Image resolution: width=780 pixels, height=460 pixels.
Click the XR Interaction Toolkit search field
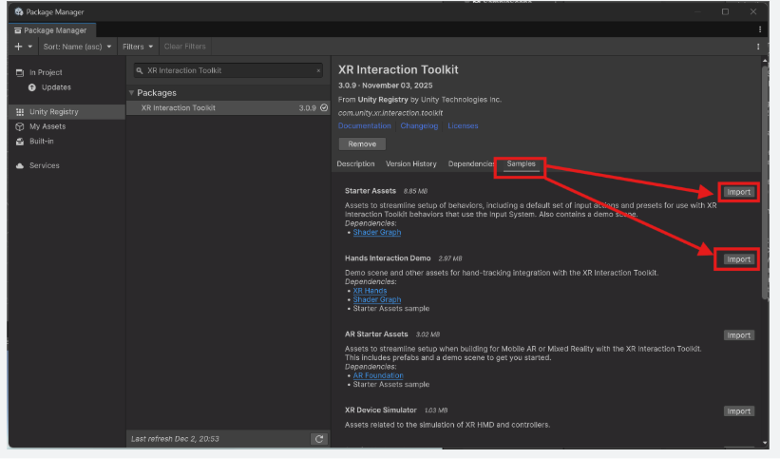(228, 71)
